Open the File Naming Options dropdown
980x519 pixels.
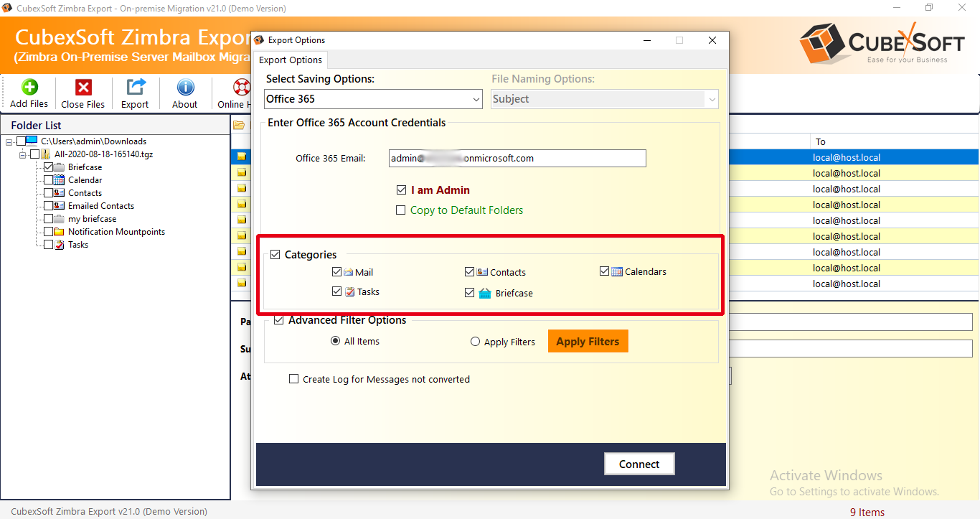pos(604,99)
